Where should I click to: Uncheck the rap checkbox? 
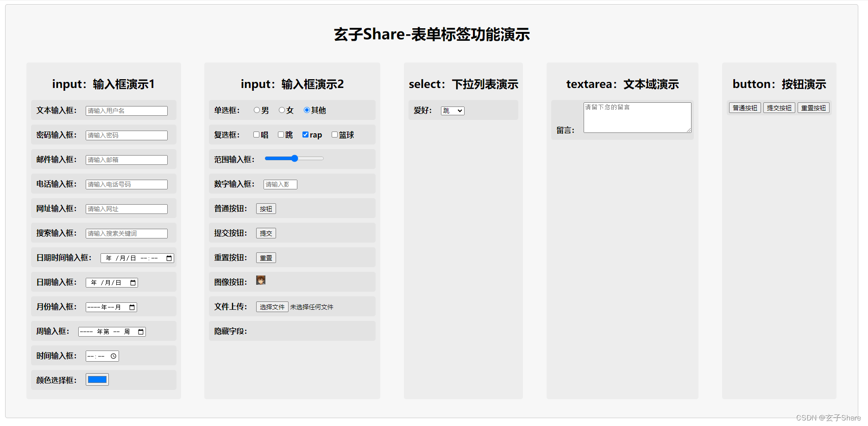(305, 135)
